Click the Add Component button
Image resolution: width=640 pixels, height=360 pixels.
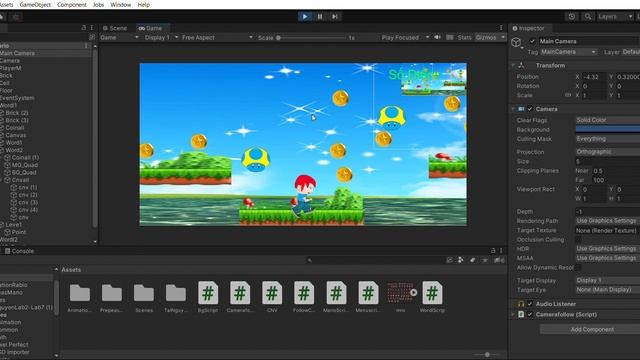(592, 329)
